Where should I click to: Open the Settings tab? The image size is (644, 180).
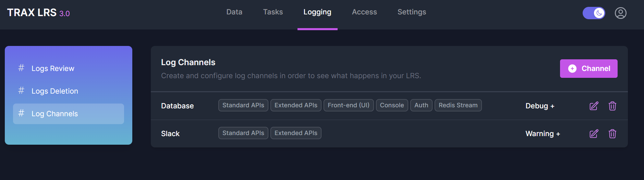[x=411, y=12]
